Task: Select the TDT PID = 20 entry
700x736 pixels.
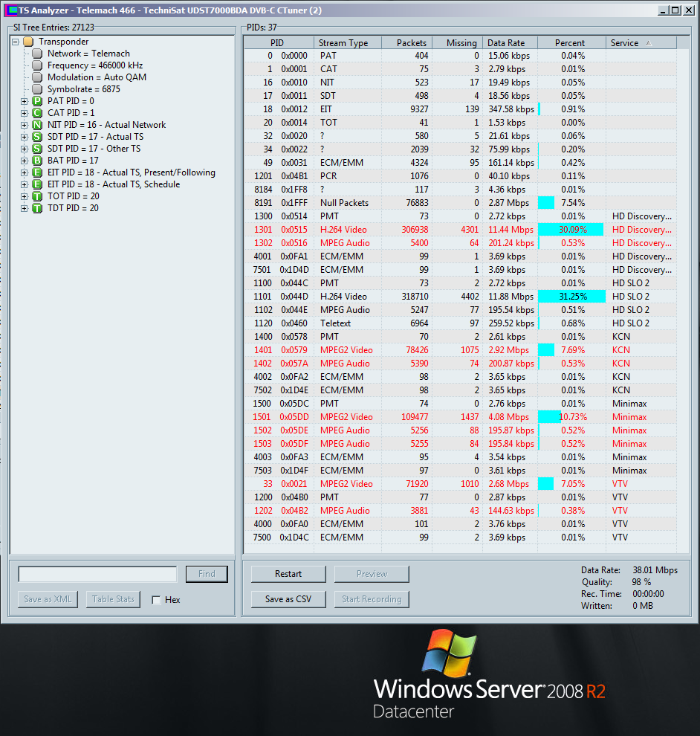Action: tap(73, 208)
